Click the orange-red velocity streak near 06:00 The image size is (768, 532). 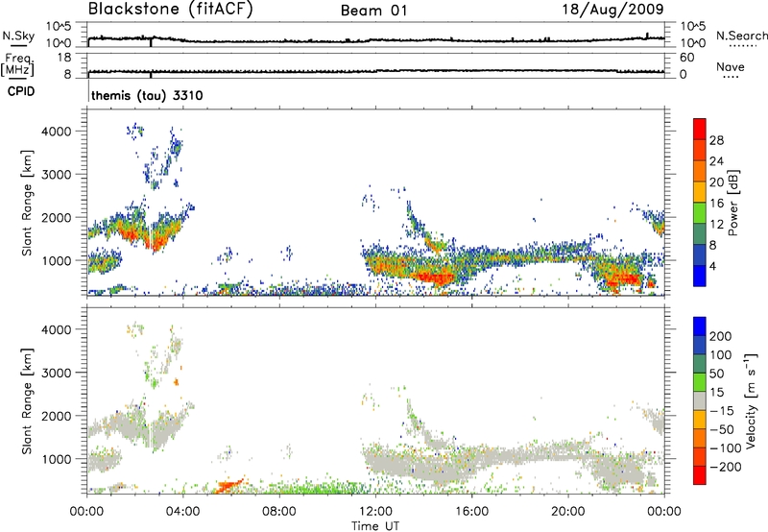click(228, 486)
